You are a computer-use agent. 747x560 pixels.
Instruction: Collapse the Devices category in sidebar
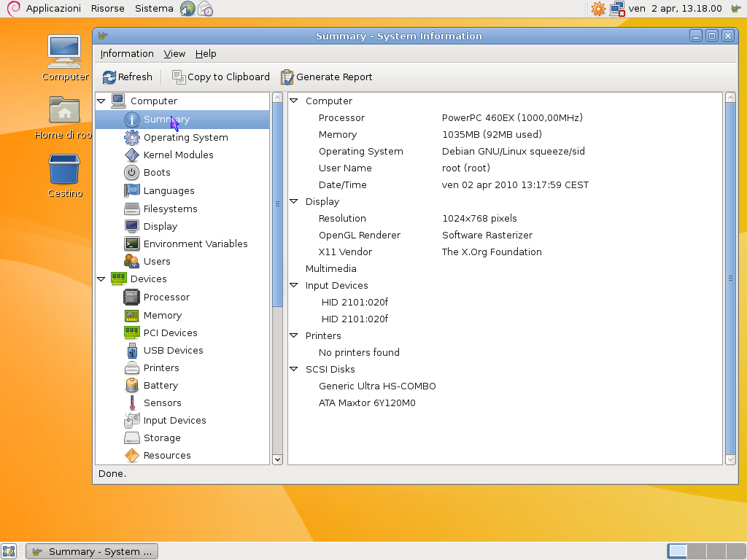tap(101, 279)
